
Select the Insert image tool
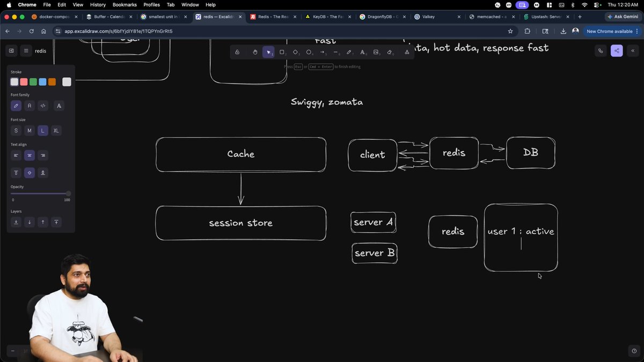point(376,52)
